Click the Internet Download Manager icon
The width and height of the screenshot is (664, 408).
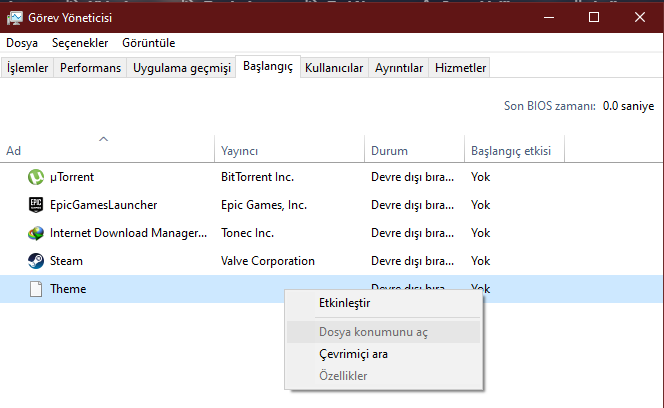pos(36,233)
